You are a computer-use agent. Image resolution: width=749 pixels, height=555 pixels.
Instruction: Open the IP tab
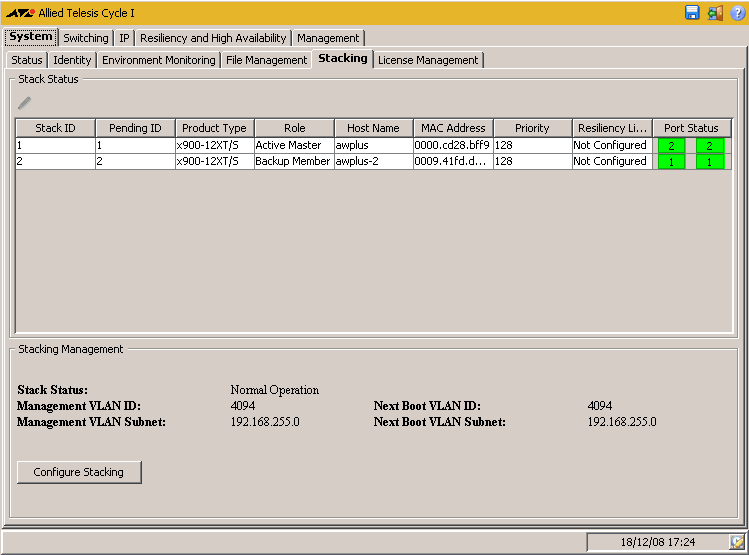pyautogui.click(x=124, y=38)
